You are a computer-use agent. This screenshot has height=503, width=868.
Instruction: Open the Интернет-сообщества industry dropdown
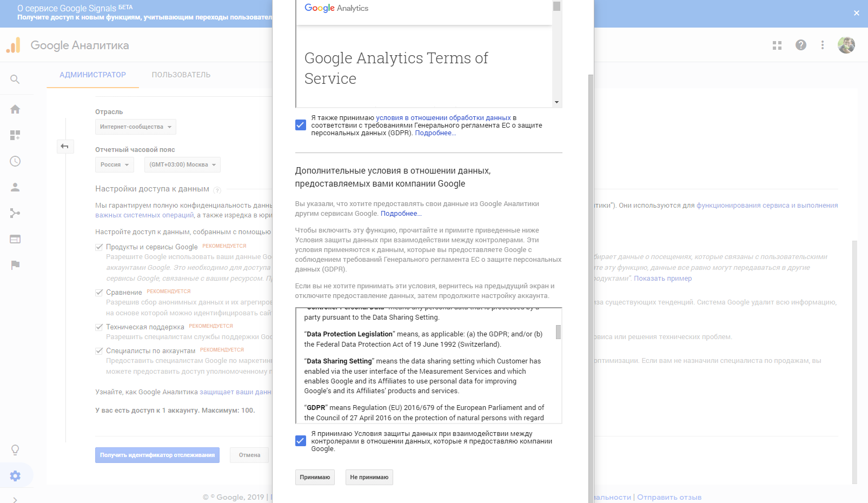(x=136, y=127)
